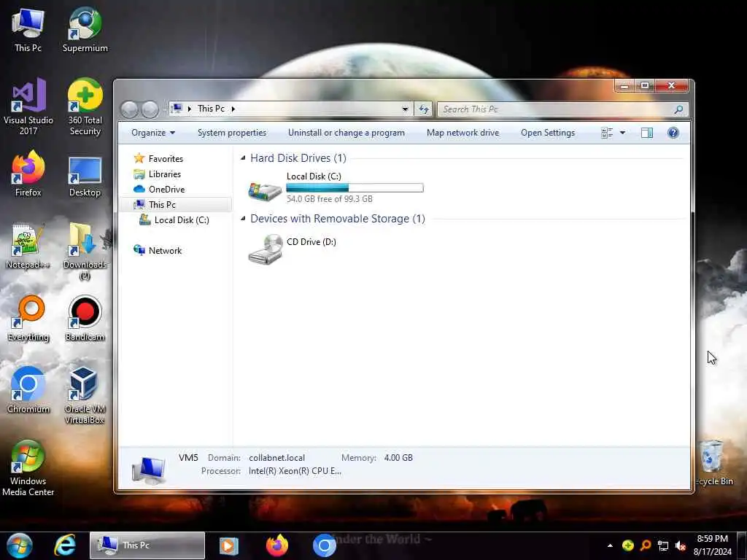Select the Local Disk (C:) drive icon
The width and height of the screenshot is (747, 560).
[265, 191]
